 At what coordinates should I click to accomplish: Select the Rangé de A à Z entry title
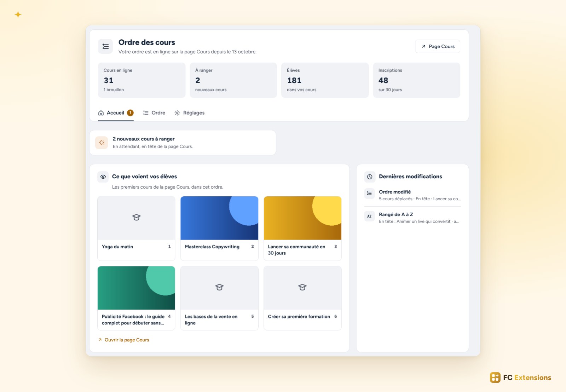coord(396,214)
